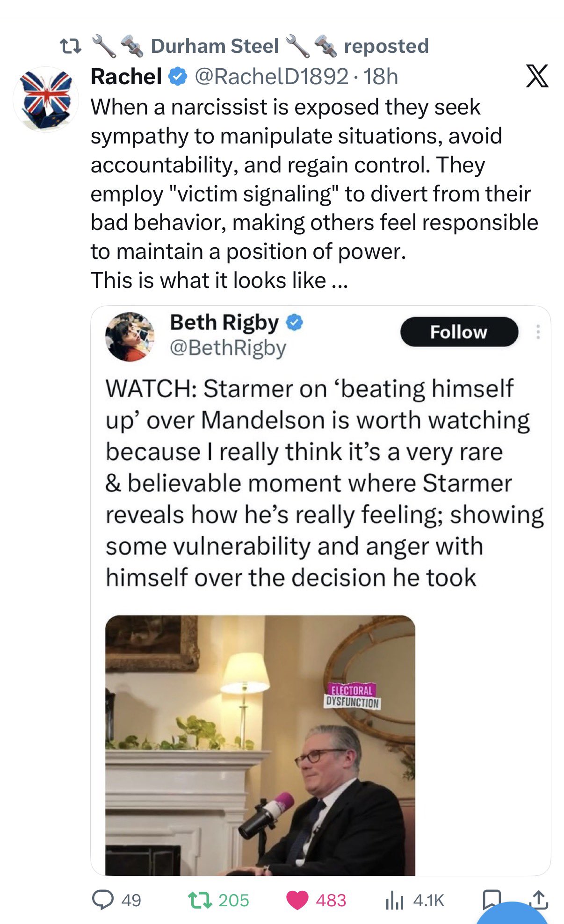This screenshot has height=924, width=564.
Task: Follow Beth Rigby
Action: coord(459,332)
